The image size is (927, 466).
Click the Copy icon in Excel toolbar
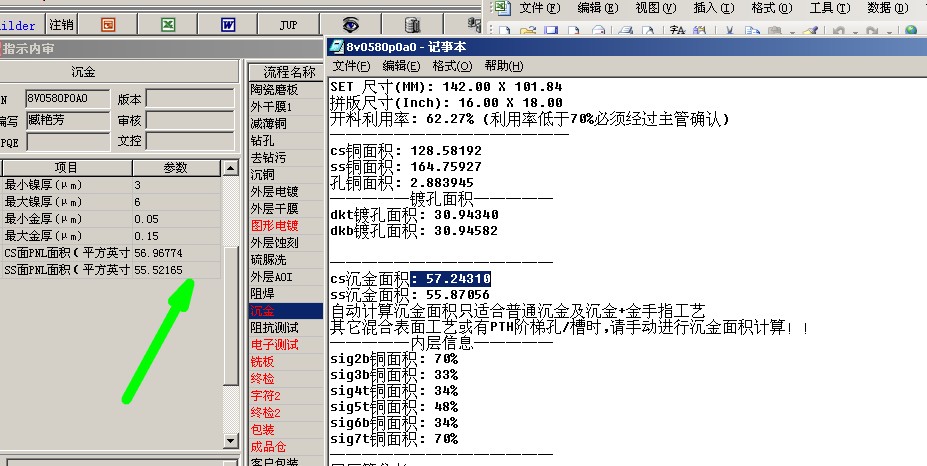pos(752,31)
